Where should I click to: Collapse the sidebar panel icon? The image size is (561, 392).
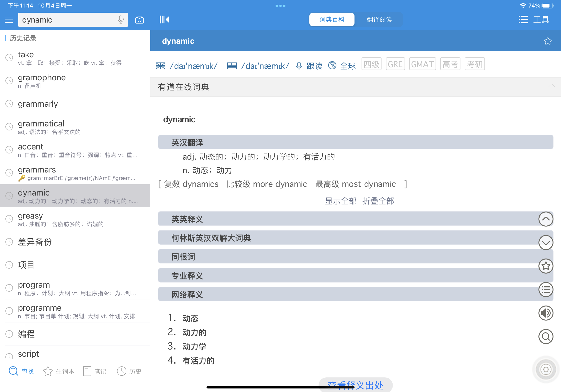164,20
